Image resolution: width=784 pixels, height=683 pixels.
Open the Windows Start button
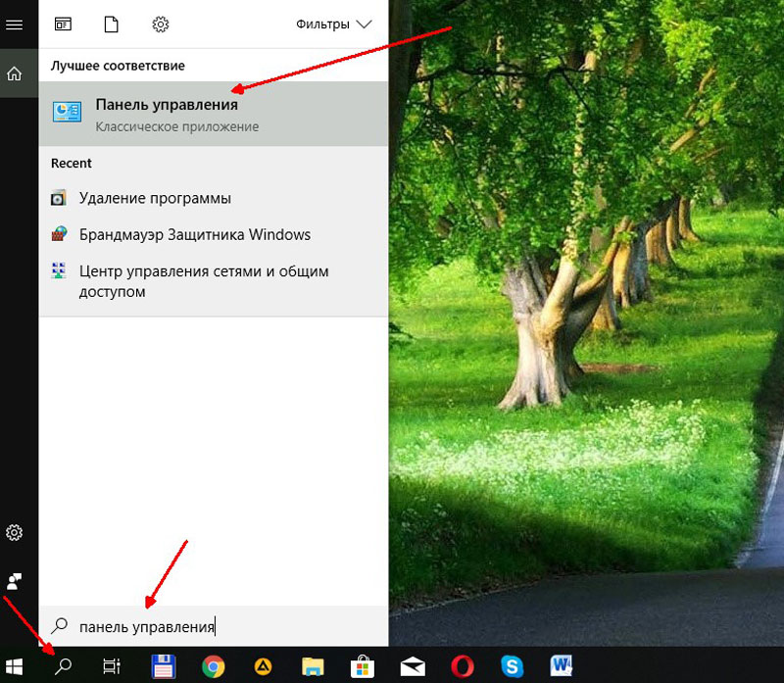(14, 666)
